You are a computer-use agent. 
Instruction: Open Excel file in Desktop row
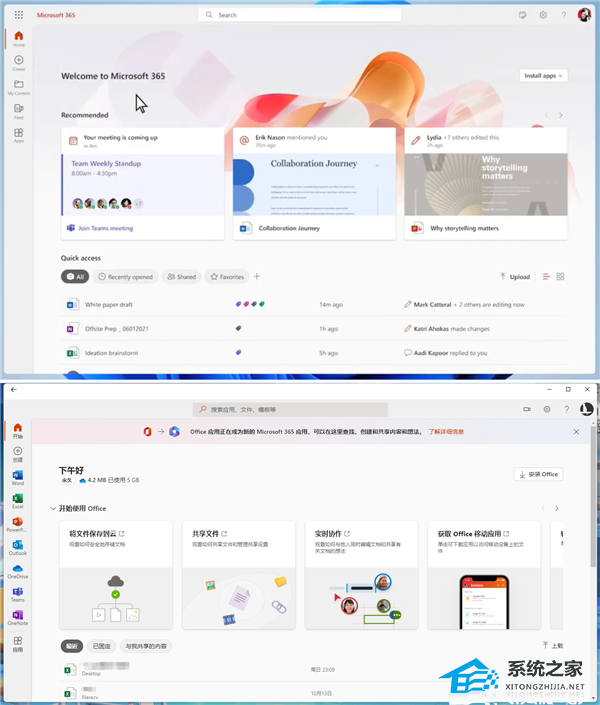point(311,669)
